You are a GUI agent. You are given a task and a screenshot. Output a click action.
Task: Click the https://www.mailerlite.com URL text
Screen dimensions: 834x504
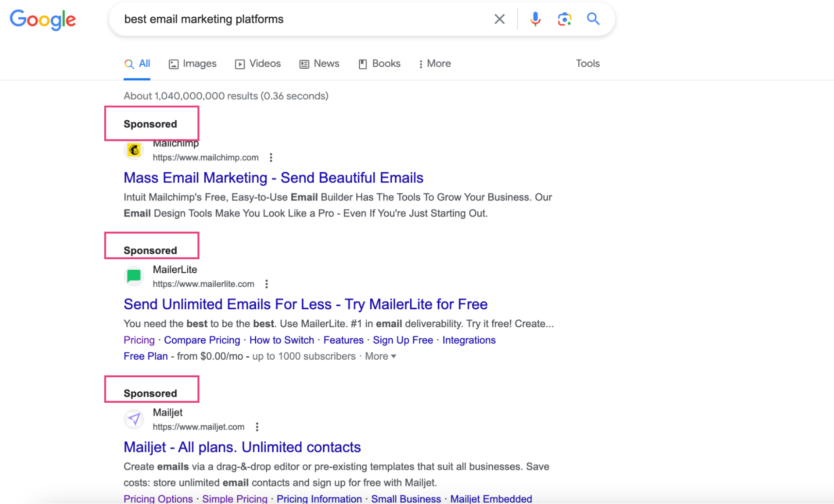click(x=203, y=284)
